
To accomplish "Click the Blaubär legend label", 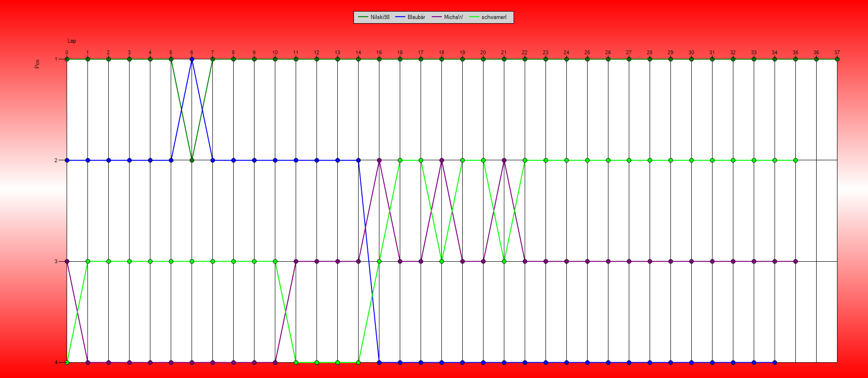I will click(x=416, y=17).
